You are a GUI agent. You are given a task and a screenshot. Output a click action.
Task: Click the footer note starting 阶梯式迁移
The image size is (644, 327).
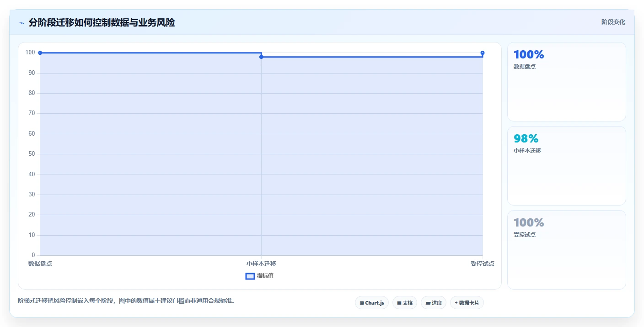pyautogui.click(x=126, y=301)
